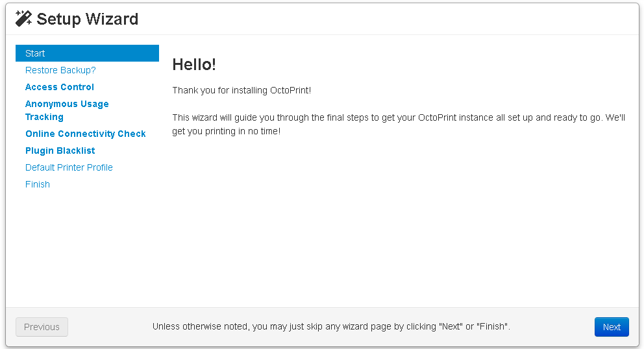Jump to the Finish step
Viewport: 644px width, 349px height.
38,184
